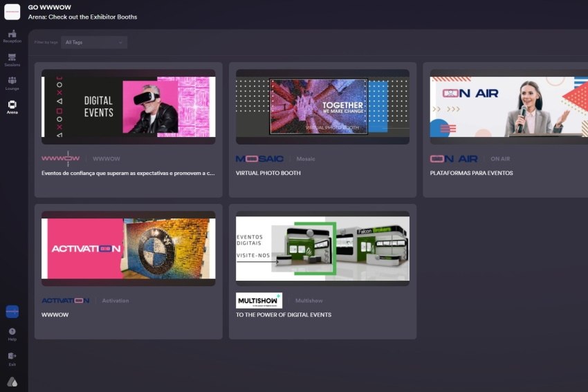The image size is (588, 392).
Task: Click the Activation logo under banner
Action: (65, 301)
